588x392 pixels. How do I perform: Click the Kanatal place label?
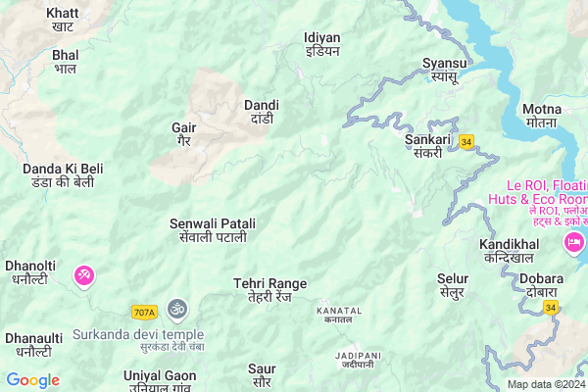click(339, 315)
